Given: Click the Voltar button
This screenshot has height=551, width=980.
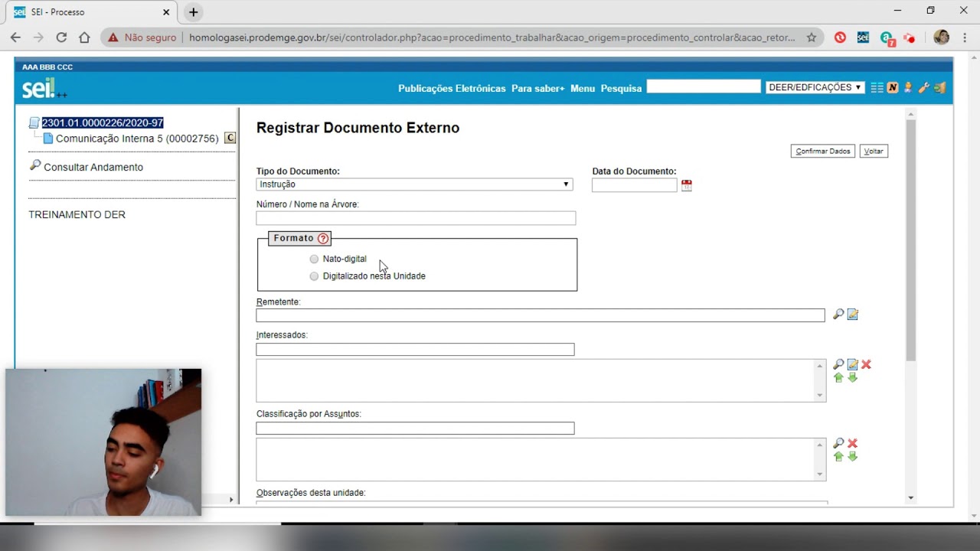Looking at the screenshot, I should 874,152.
